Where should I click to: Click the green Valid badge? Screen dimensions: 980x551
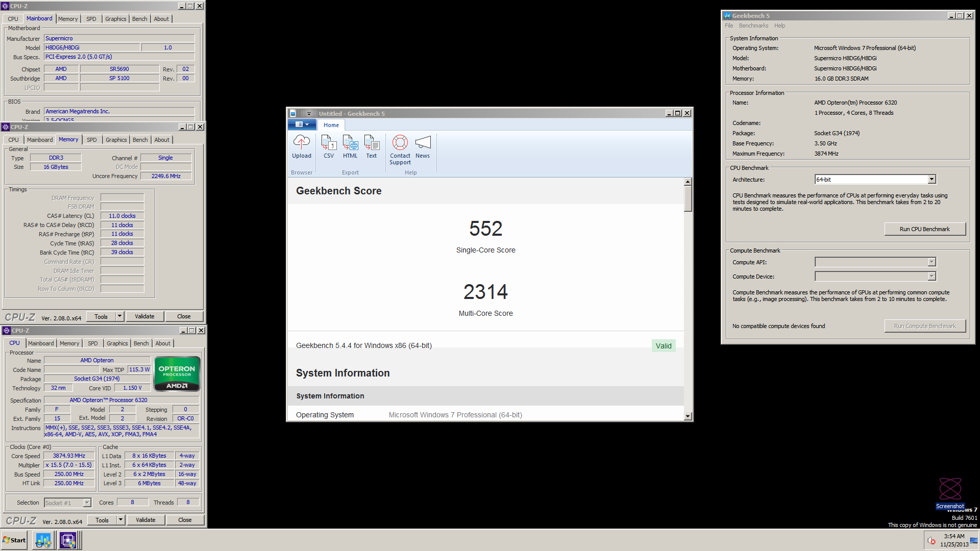(x=664, y=346)
